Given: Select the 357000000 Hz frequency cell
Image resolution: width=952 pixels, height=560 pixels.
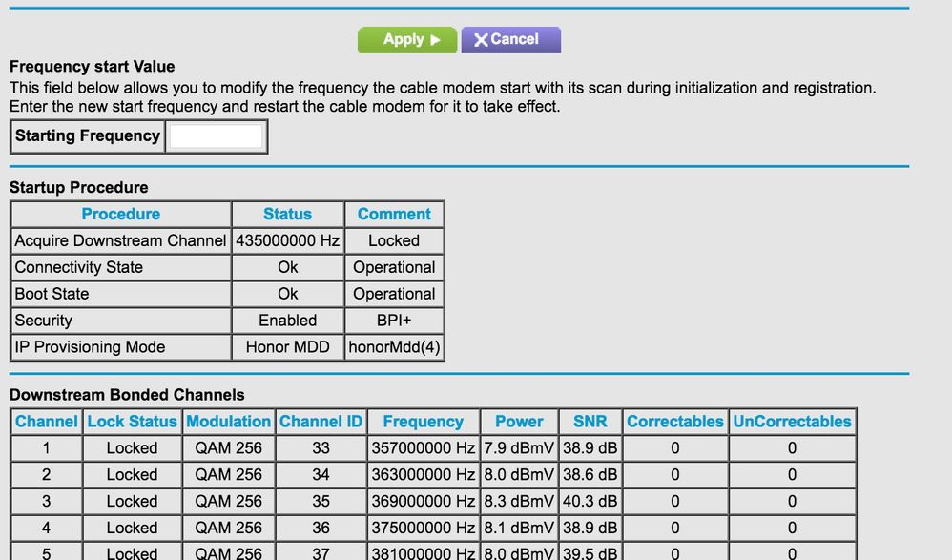Looking at the screenshot, I should pos(423,448).
